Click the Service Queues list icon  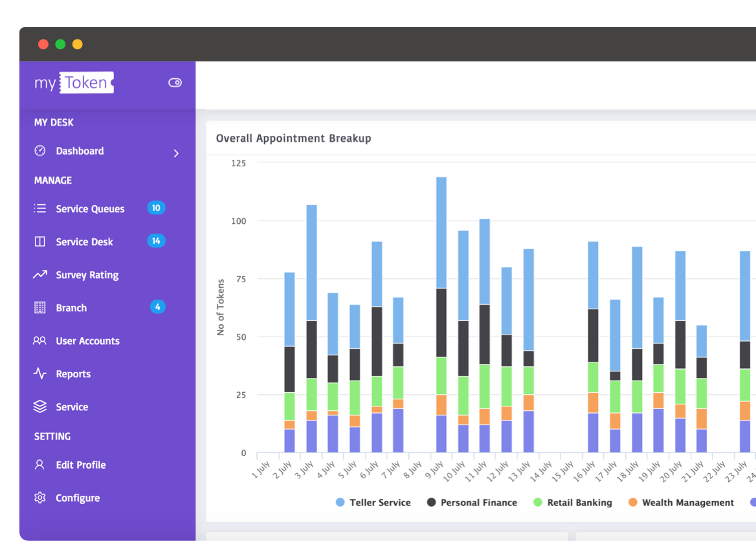pos(40,208)
